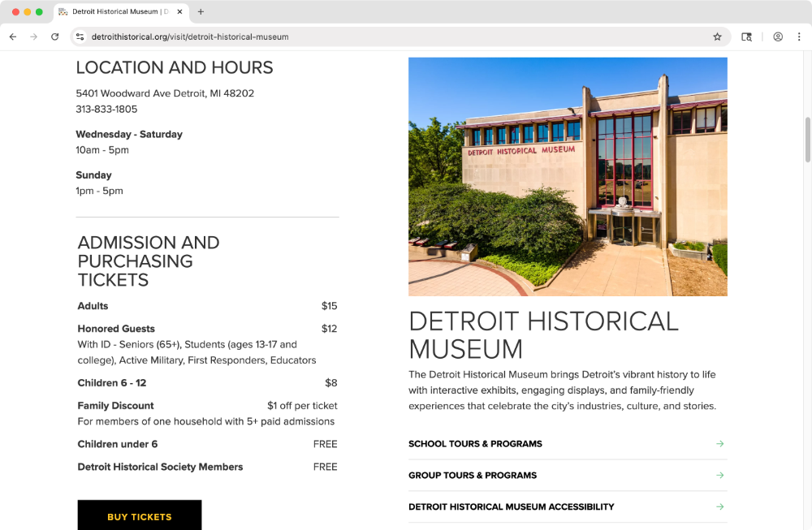Click the browser forward arrow
This screenshot has height=530, width=812.
pyautogui.click(x=33, y=37)
